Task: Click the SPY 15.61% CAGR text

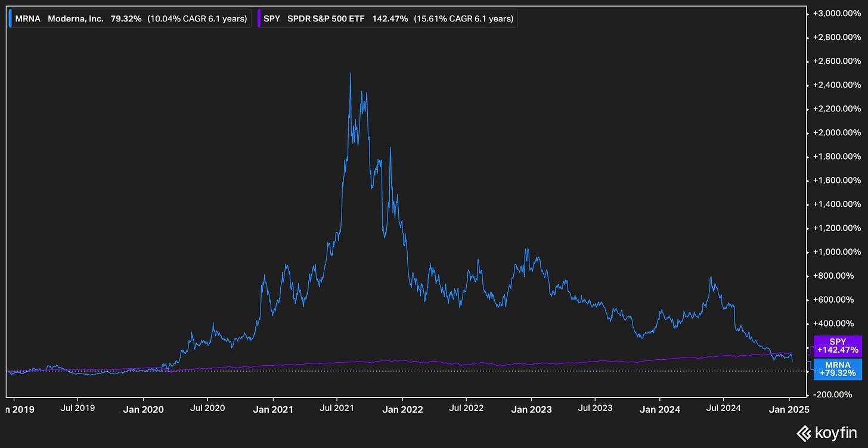Action: coord(463,18)
